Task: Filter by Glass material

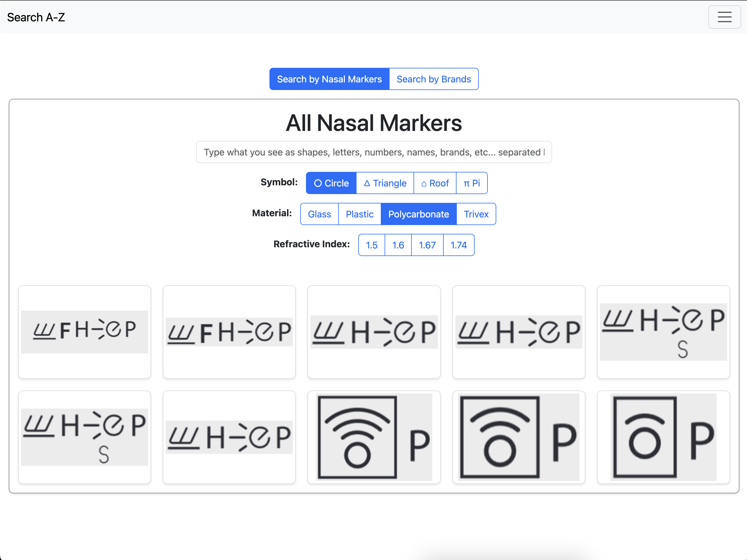Action: [319, 214]
